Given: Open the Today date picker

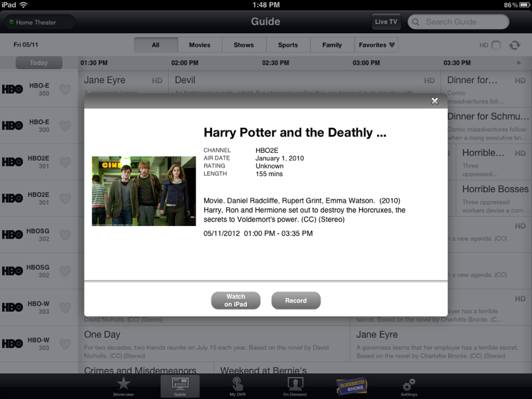Looking at the screenshot, I should (39, 63).
